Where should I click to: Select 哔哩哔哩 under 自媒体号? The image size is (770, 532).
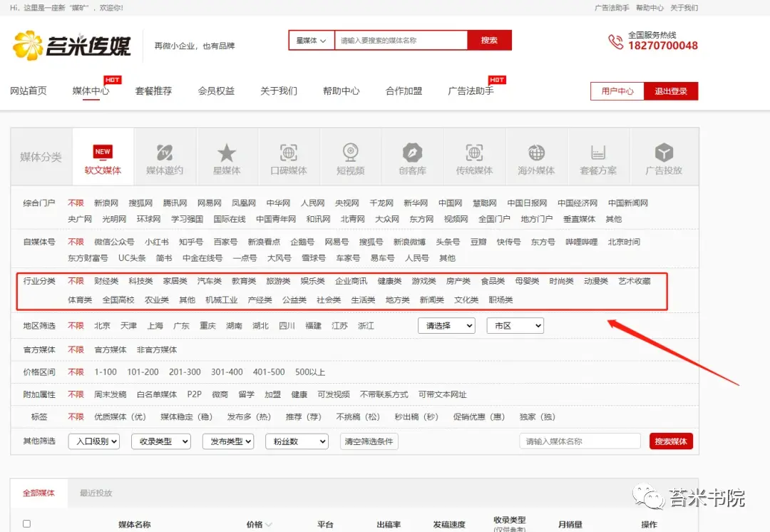point(582,242)
